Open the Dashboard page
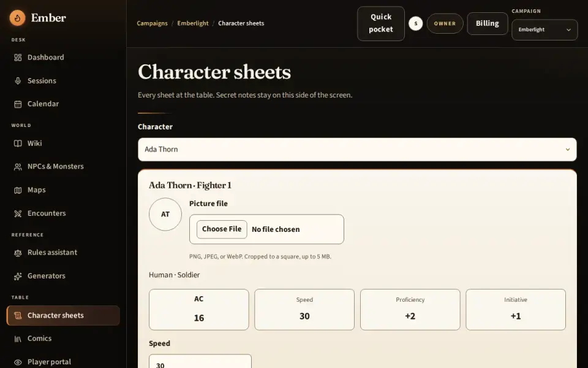This screenshot has width=588, height=368. pos(63,58)
